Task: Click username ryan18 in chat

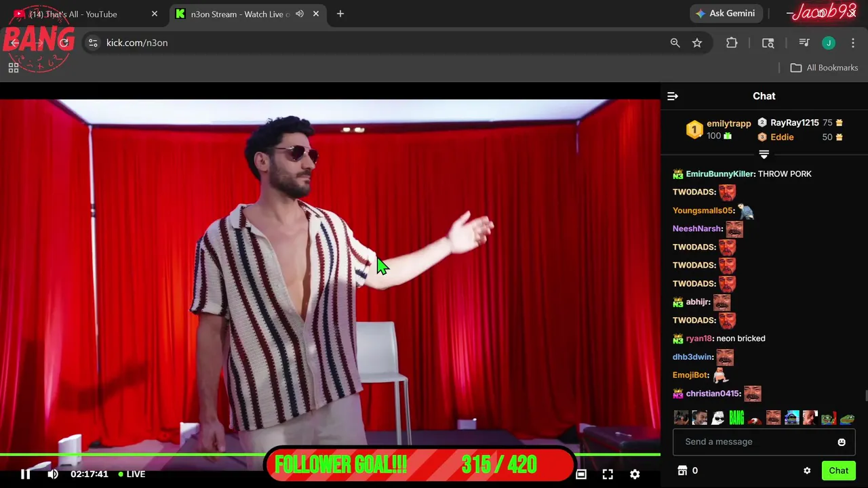Action: coord(699,338)
